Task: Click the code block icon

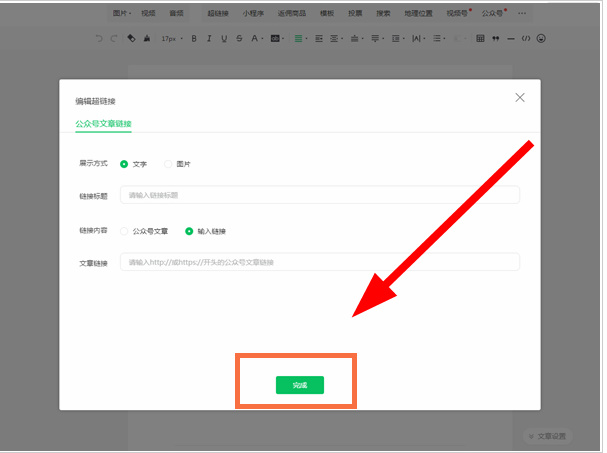Action: point(526,38)
